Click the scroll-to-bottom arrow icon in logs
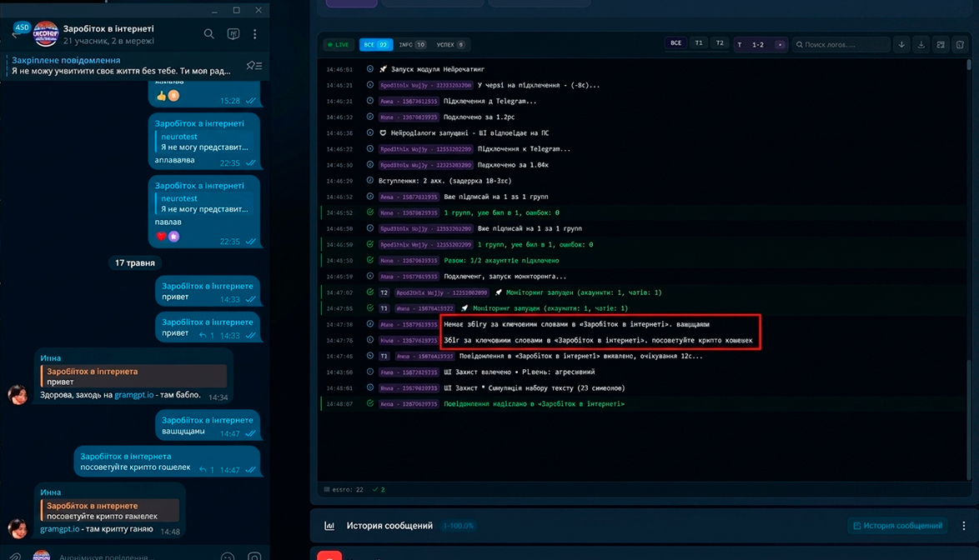Viewport: 979px width, 560px height. pyautogui.click(x=901, y=45)
